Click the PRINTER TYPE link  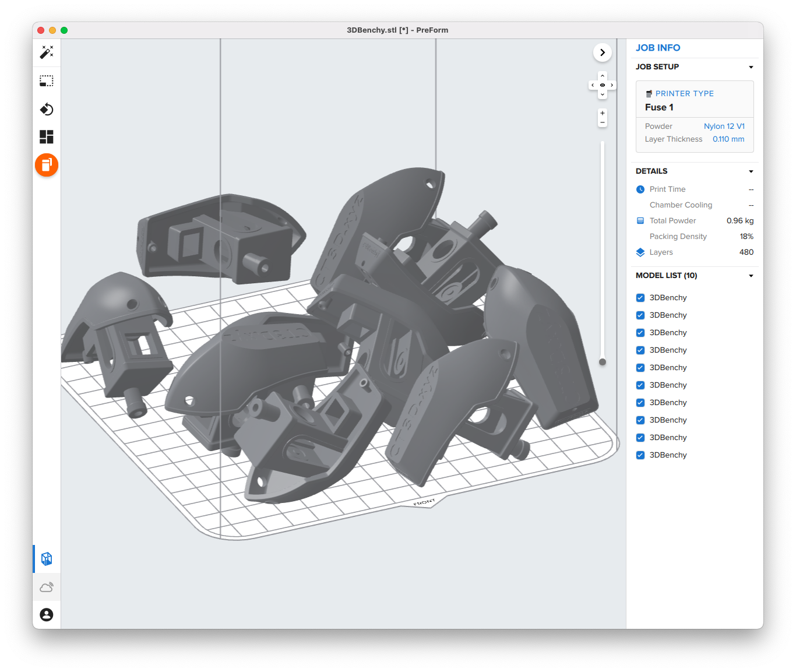(x=685, y=94)
